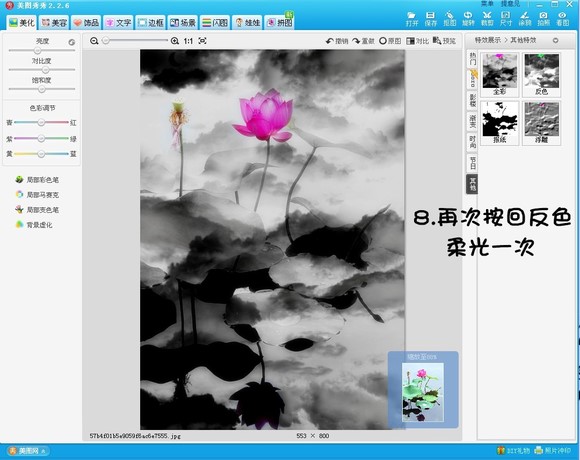Open the 菜单 menu in title bar
Screen dimensions: 580x460
[x=487, y=4]
